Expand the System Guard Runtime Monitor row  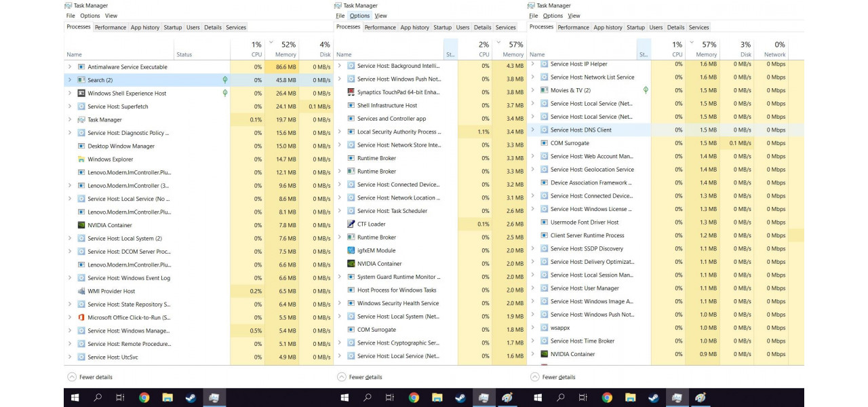[340, 277]
